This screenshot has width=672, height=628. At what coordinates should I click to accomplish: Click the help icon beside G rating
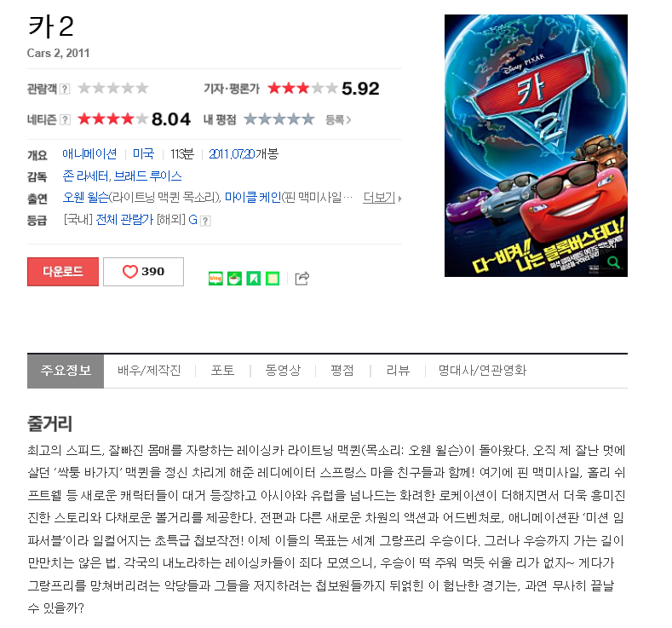[x=206, y=221]
